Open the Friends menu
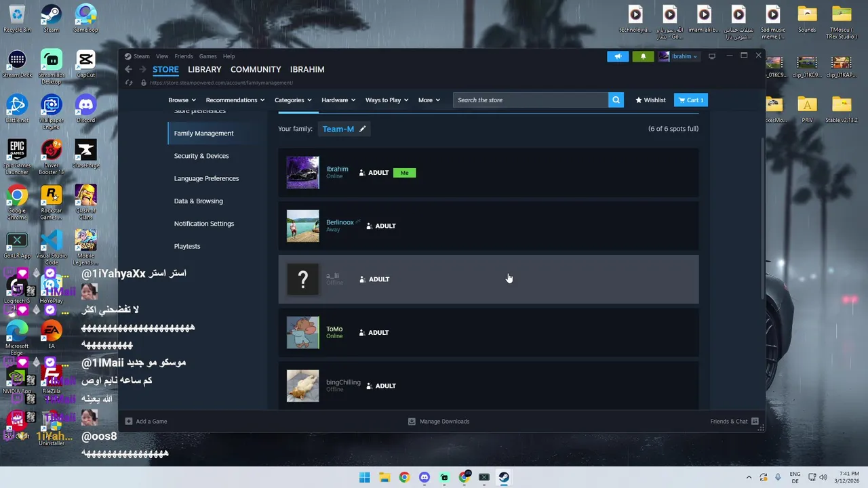 (x=184, y=56)
